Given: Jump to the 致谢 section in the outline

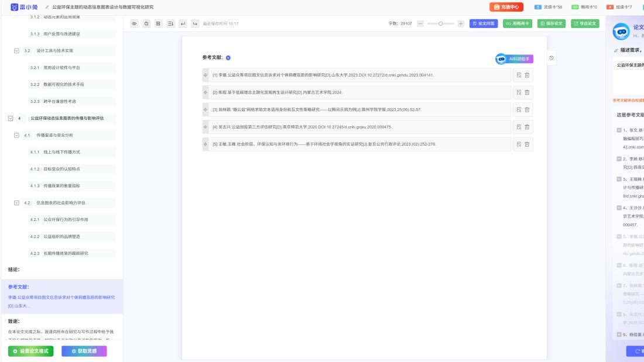Looking at the screenshot, I should click(x=14, y=322).
